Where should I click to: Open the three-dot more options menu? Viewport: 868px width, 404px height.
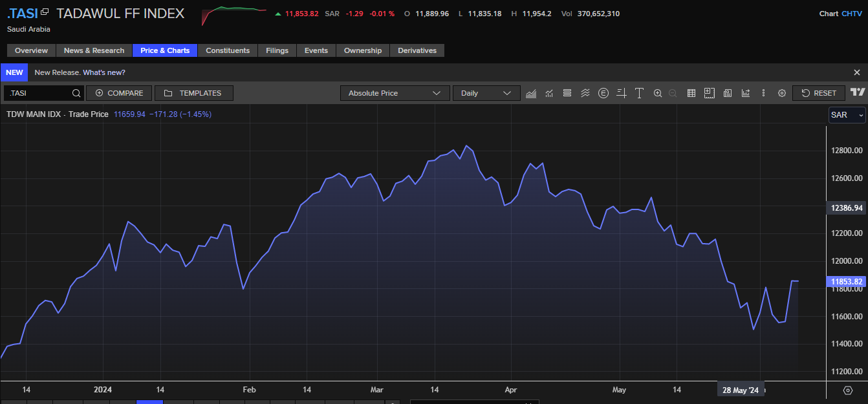[764, 93]
